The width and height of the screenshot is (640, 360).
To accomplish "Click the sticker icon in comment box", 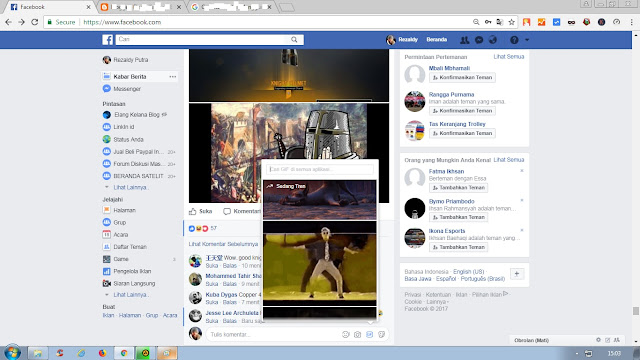I will (381, 334).
